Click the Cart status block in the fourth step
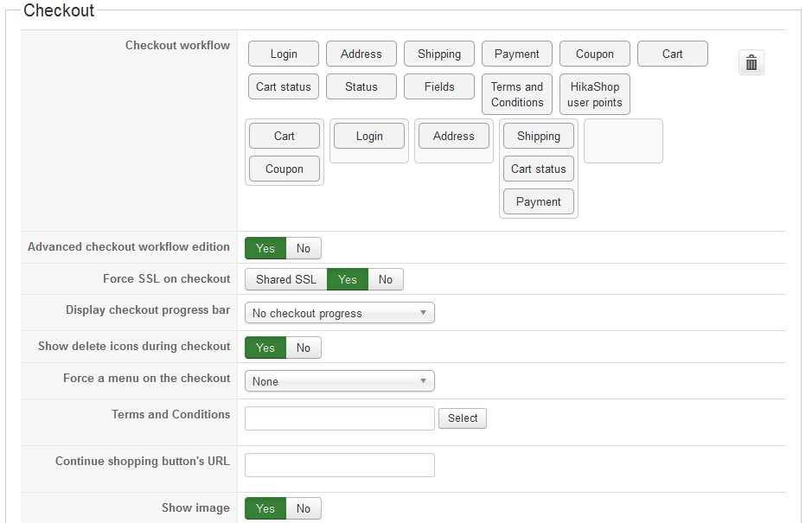 point(539,169)
